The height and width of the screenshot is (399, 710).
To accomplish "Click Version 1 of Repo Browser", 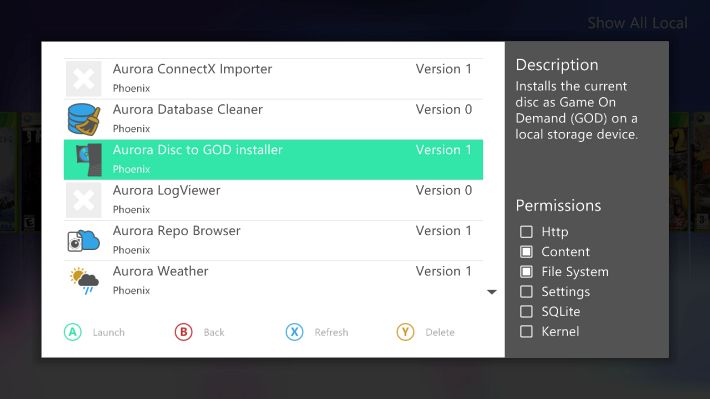I will (444, 231).
